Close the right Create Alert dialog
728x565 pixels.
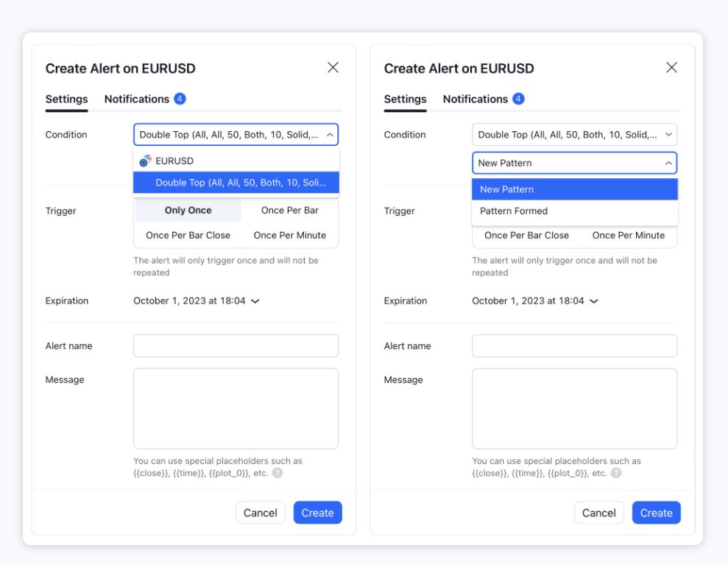pyautogui.click(x=671, y=67)
